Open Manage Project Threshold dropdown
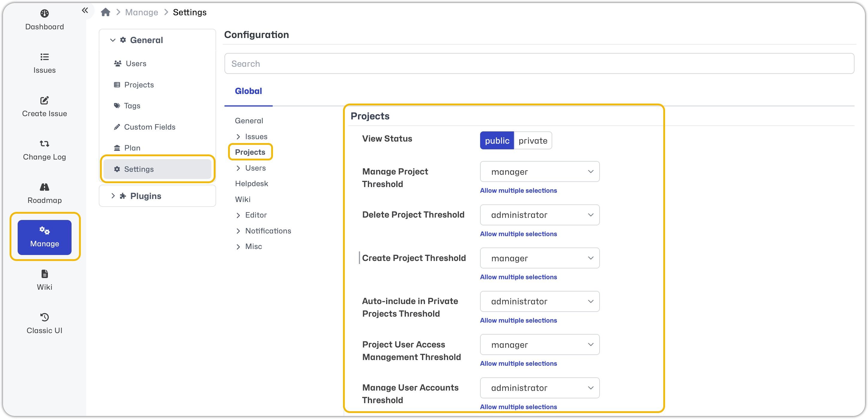The image size is (868, 419). click(x=539, y=172)
